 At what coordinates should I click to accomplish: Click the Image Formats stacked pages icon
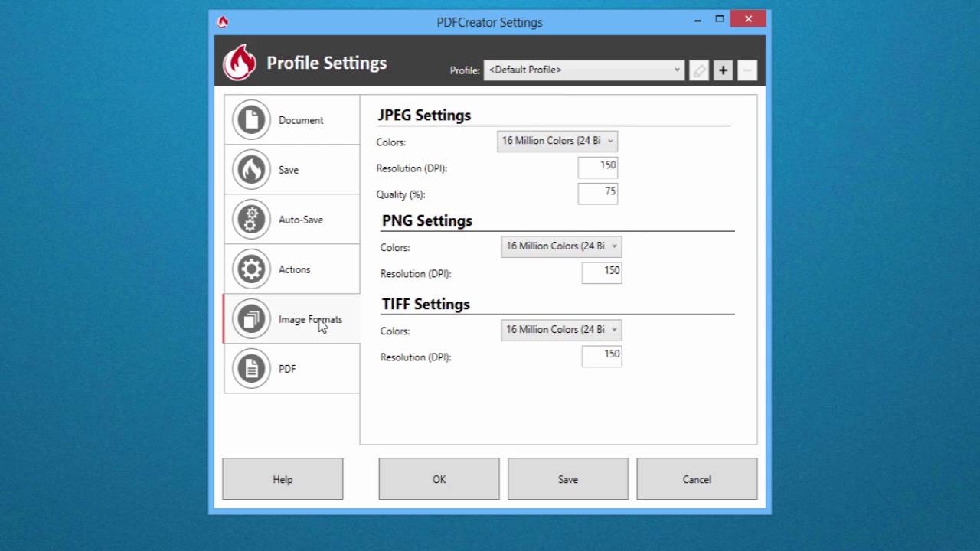251,319
